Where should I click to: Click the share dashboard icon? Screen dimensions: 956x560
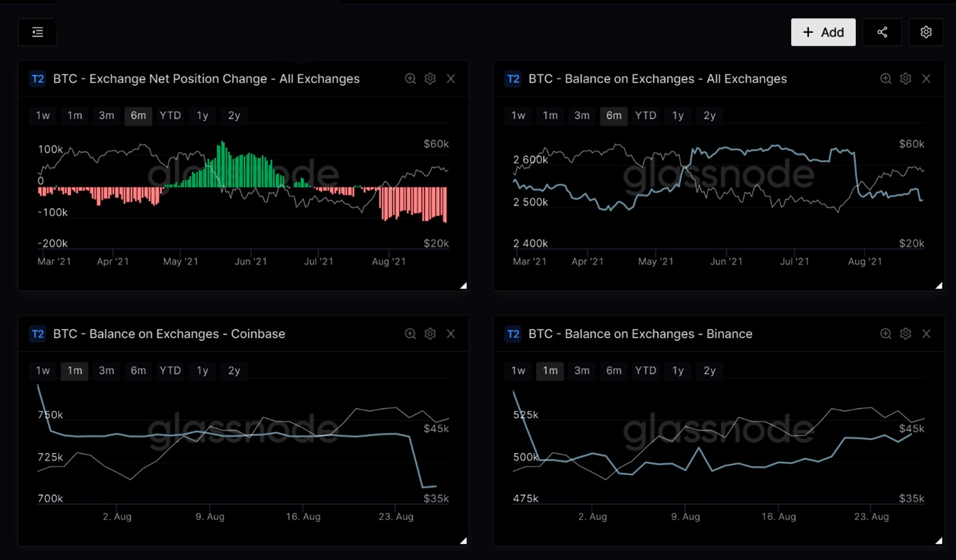click(x=882, y=32)
